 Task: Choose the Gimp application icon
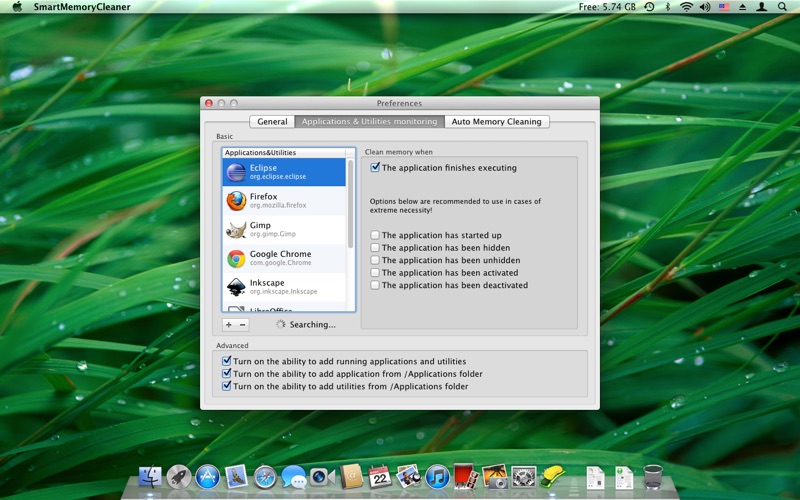pyautogui.click(x=236, y=230)
